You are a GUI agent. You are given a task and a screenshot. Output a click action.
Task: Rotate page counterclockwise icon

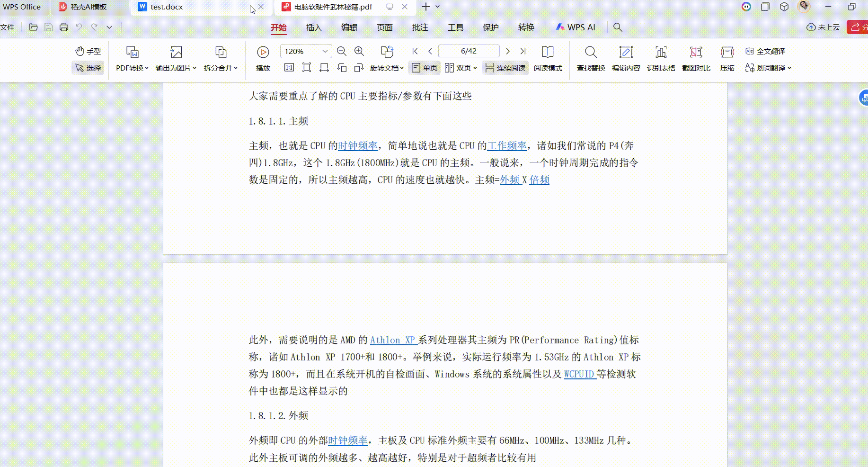342,68
